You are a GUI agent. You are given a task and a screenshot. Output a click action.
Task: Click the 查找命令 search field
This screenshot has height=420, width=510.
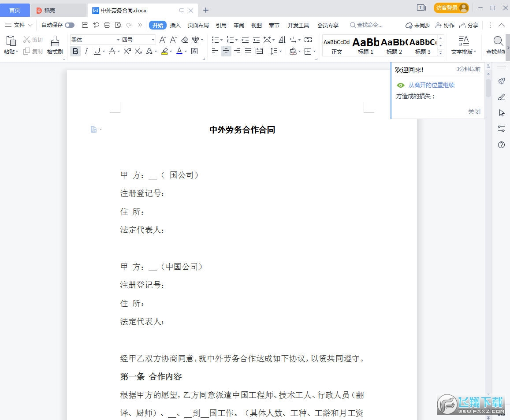pos(369,25)
